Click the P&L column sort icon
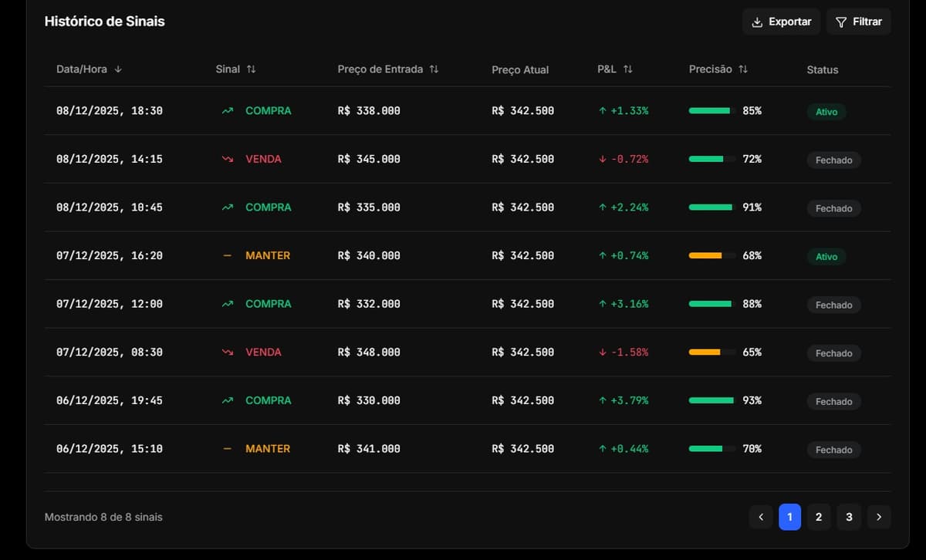The height and width of the screenshot is (560, 926). pyautogui.click(x=627, y=69)
